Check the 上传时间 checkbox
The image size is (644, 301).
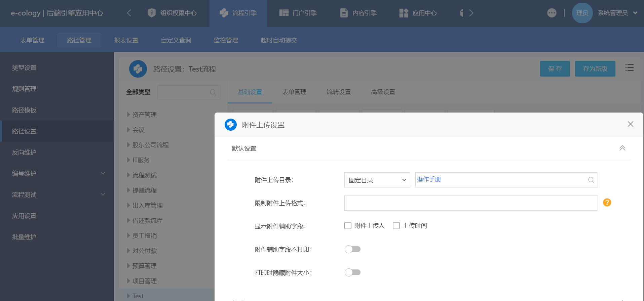click(x=396, y=225)
